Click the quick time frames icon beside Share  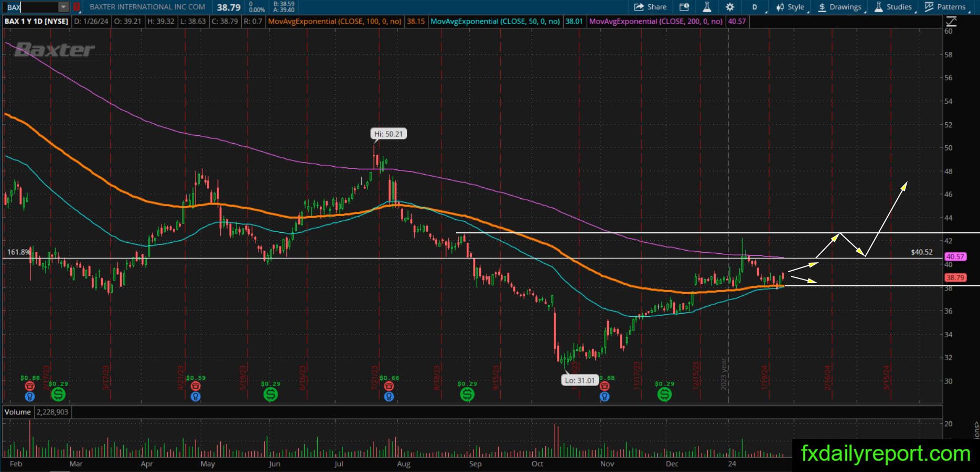[x=684, y=7]
